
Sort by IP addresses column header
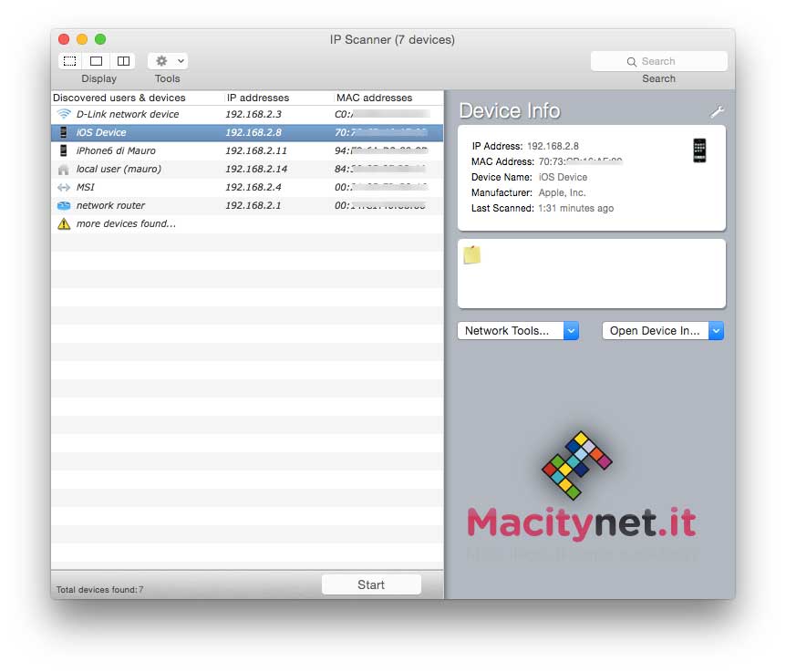click(258, 98)
